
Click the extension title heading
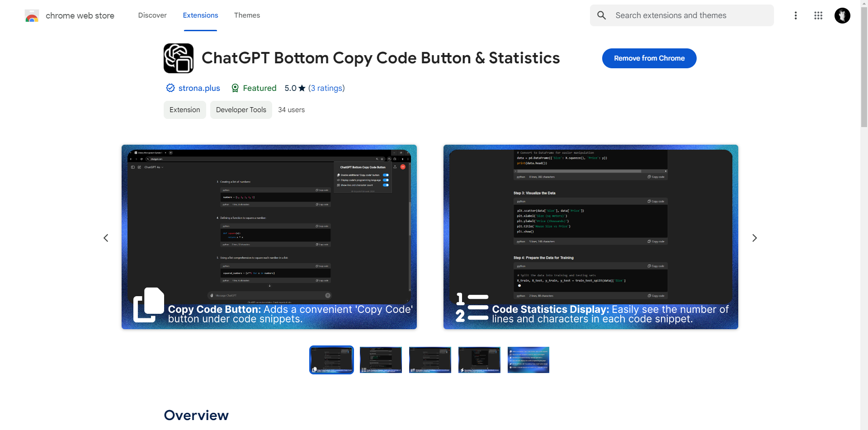click(x=381, y=58)
